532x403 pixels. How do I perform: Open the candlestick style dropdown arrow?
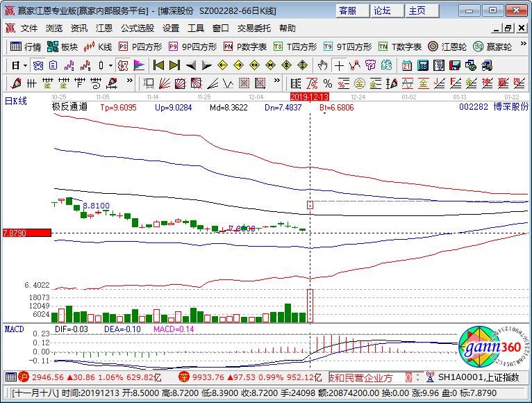[110, 65]
